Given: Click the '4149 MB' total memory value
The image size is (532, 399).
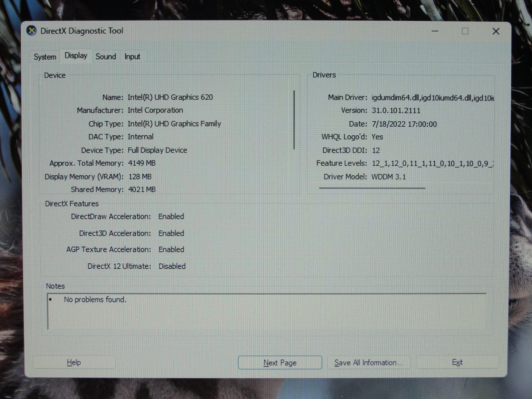Looking at the screenshot, I should coord(142,163).
